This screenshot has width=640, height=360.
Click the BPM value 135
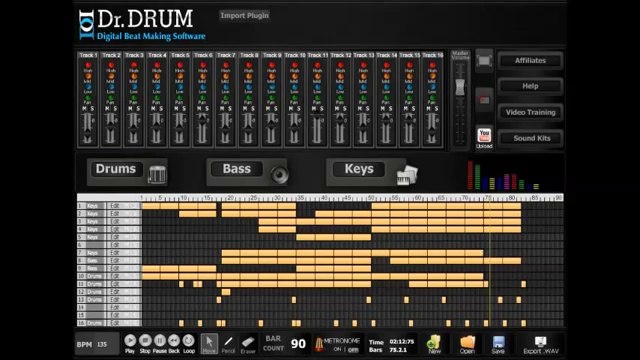click(102, 344)
